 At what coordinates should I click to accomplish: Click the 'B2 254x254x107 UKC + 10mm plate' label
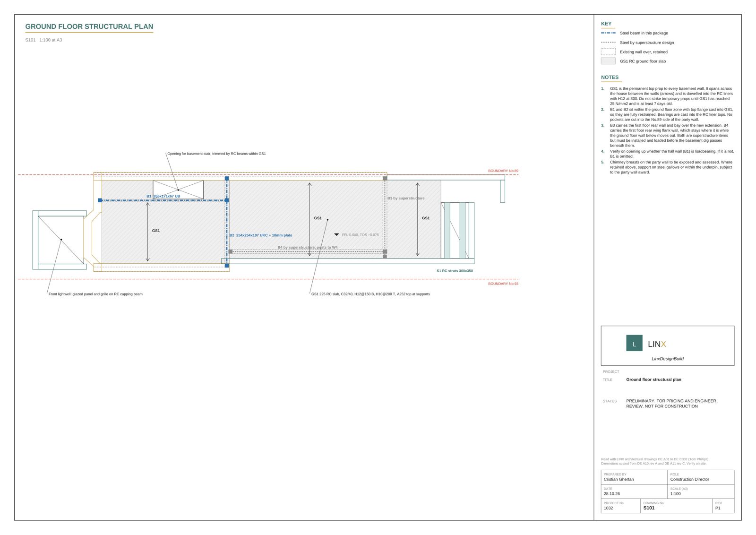coord(261,235)
